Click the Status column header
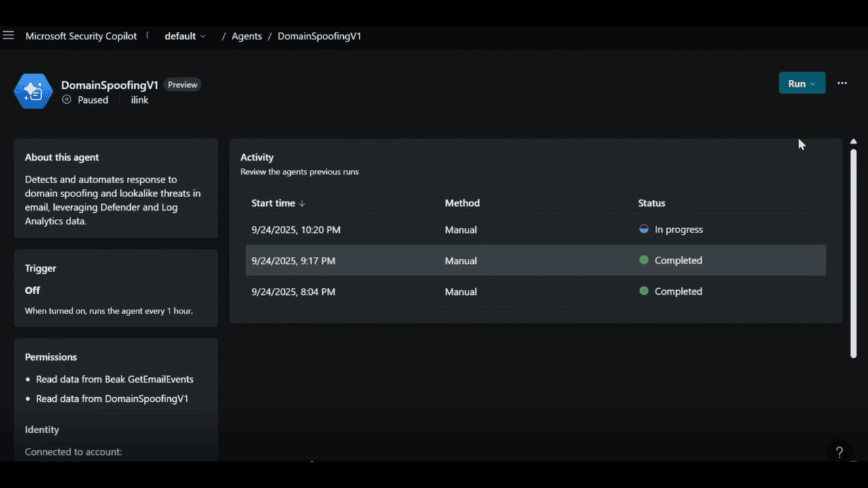 [652, 203]
